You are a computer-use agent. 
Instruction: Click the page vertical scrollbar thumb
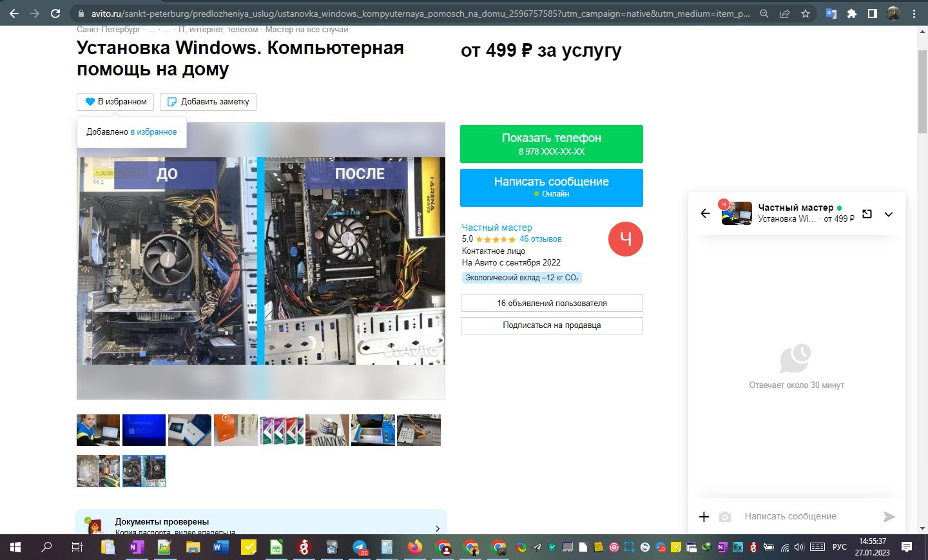click(x=922, y=90)
